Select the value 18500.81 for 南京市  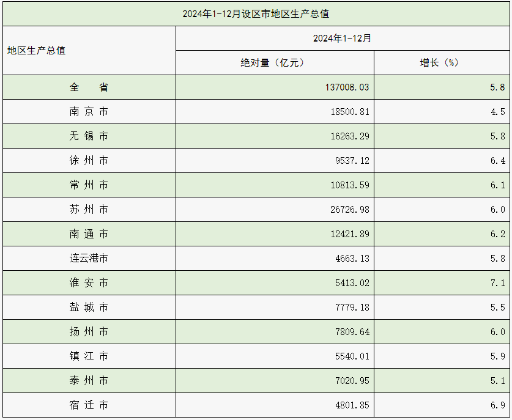[350, 111]
